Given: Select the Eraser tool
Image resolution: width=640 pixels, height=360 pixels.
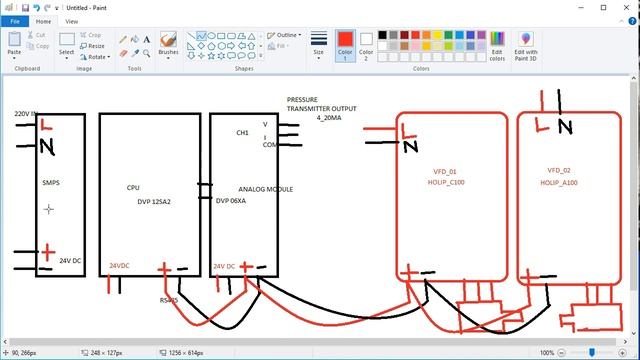Looking at the screenshot, I should point(123,53).
